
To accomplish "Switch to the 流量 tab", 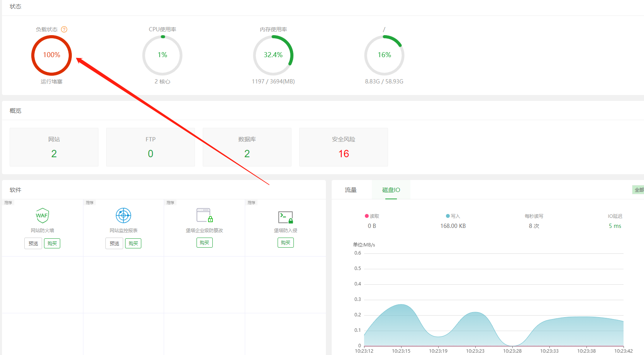I will [351, 190].
